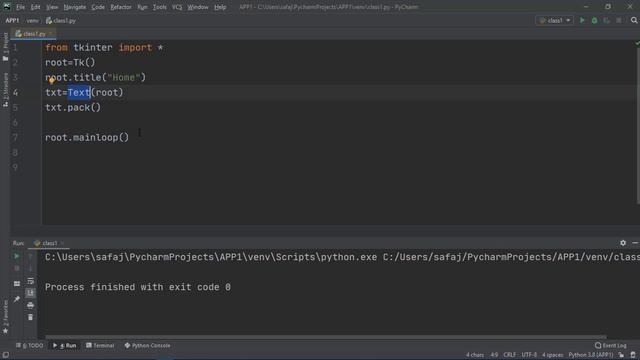Print the Run console output

tap(30, 305)
